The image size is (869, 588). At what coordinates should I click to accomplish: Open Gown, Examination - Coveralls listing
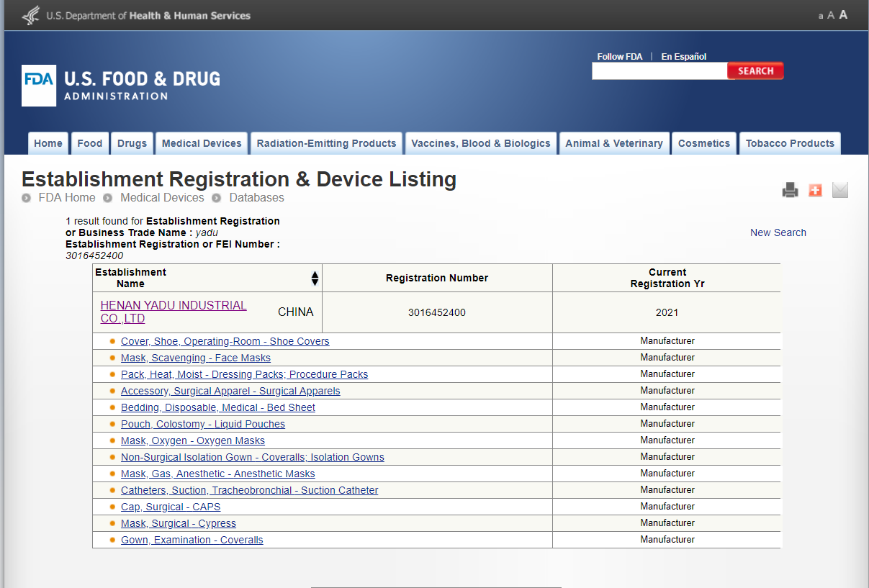coord(192,540)
